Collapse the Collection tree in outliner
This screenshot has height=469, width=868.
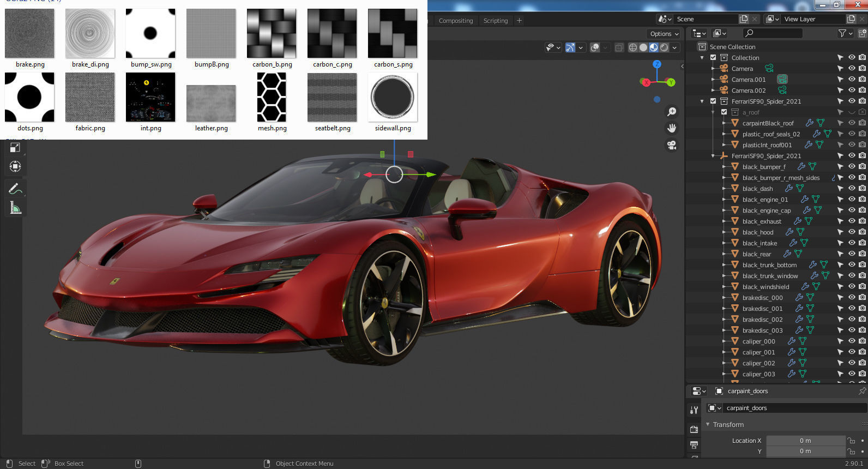pyautogui.click(x=702, y=57)
